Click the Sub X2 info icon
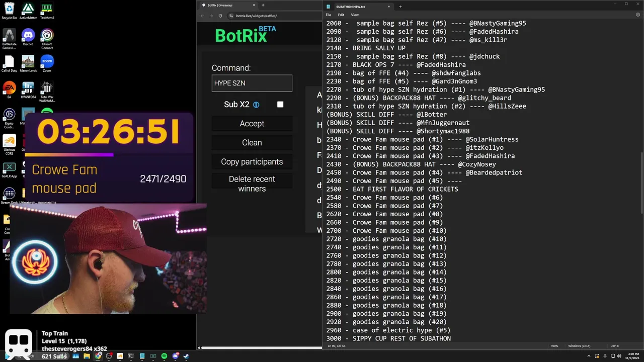 pyautogui.click(x=256, y=105)
